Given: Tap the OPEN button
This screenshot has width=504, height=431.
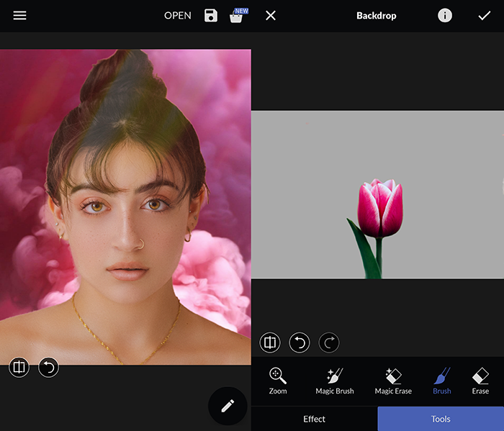Looking at the screenshot, I should 177,15.
